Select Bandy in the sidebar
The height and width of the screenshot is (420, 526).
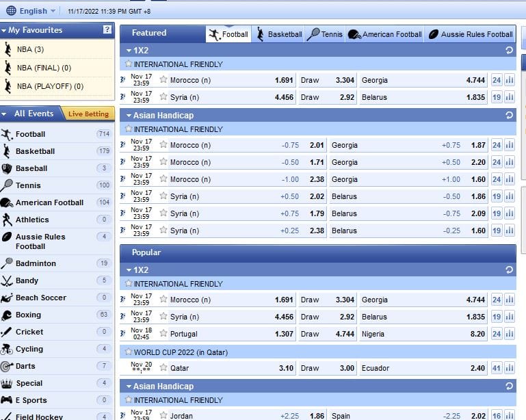[x=56, y=280]
